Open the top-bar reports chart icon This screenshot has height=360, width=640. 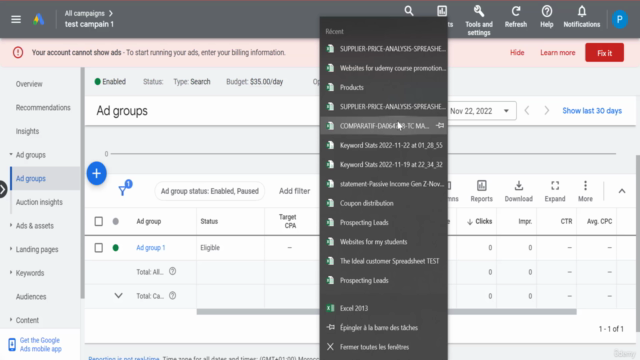(442, 11)
